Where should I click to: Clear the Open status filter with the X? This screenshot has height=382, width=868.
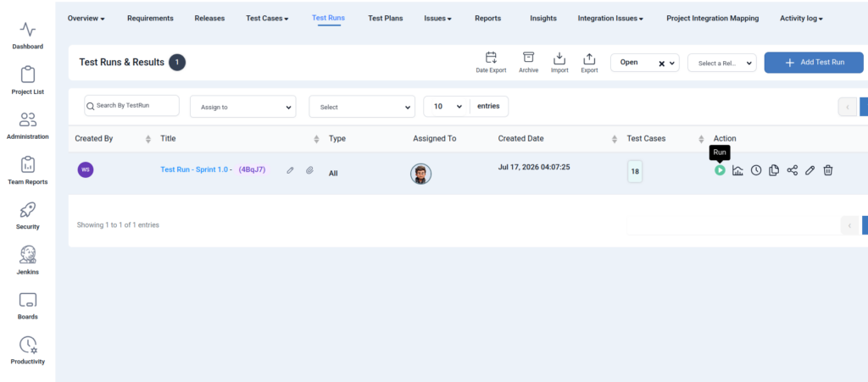tap(661, 64)
